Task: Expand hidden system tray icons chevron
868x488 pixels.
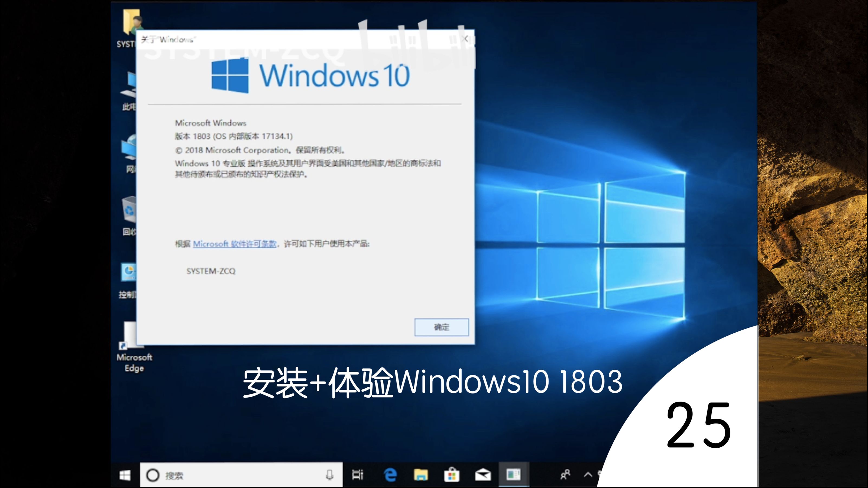Action: pyautogui.click(x=588, y=475)
